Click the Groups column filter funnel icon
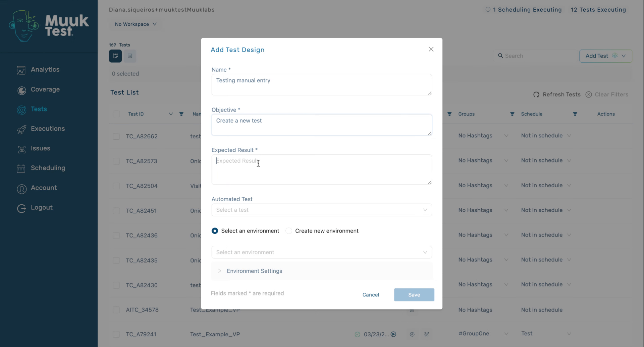The image size is (644, 347). [x=512, y=114]
